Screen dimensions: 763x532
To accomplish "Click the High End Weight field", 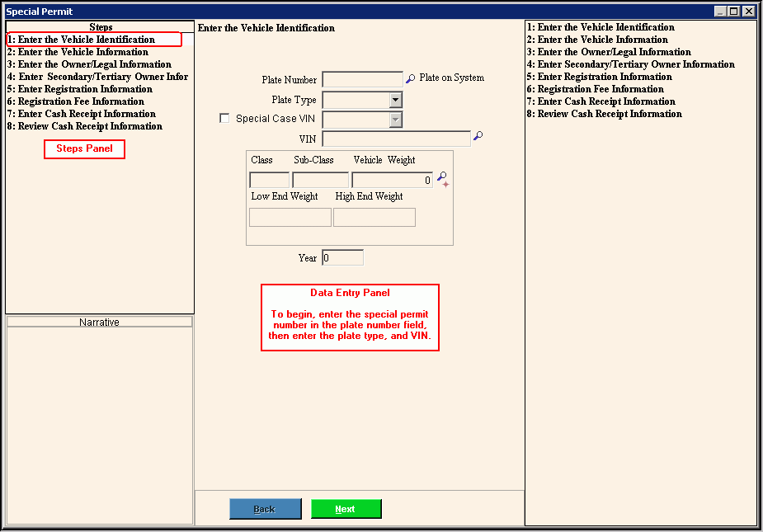I will click(x=374, y=217).
